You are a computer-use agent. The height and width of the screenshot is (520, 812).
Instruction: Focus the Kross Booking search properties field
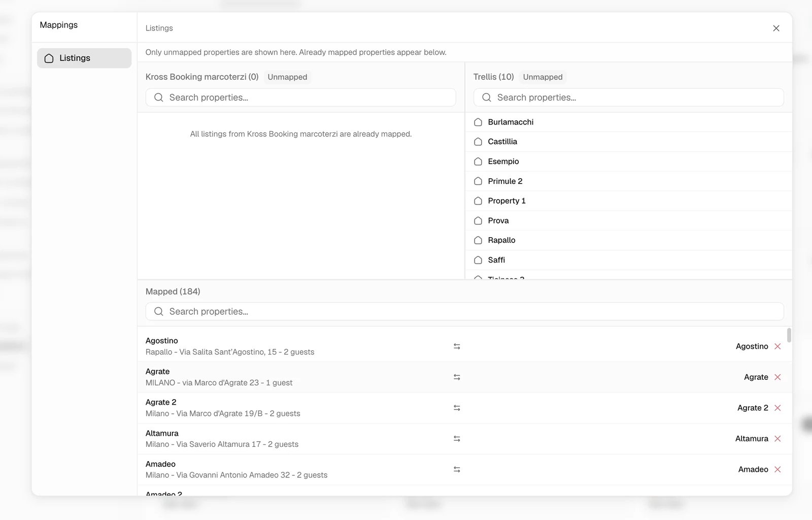click(300, 97)
